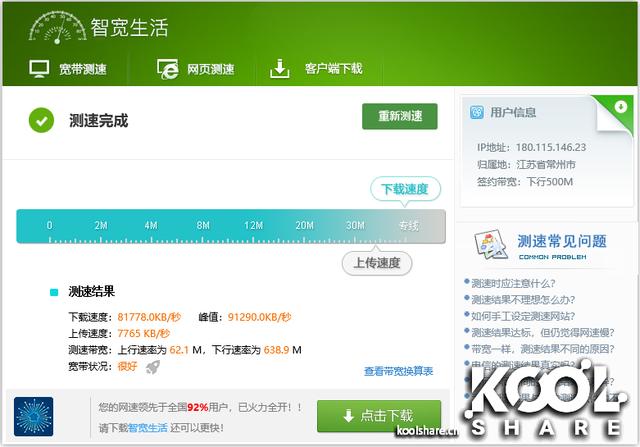Image resolution: width=640 pixels, height=447 pixels.
Task: Click the green 点击下载 button
Action: (x=379, y=416)
